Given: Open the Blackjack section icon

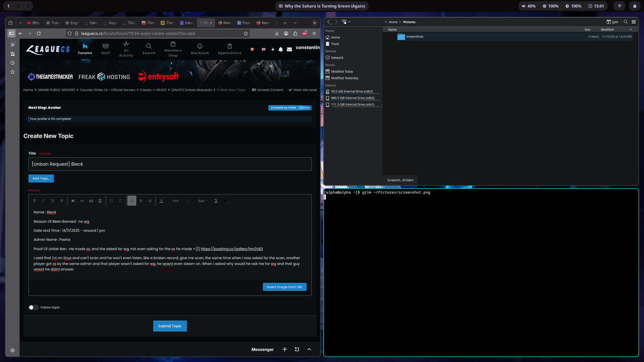Looking at the screenshot, I should [199, 49].
